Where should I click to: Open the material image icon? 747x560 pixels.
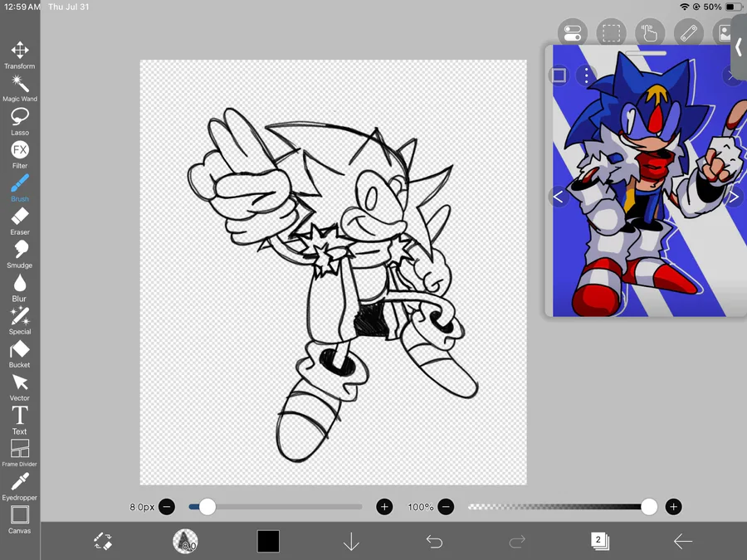724,33
